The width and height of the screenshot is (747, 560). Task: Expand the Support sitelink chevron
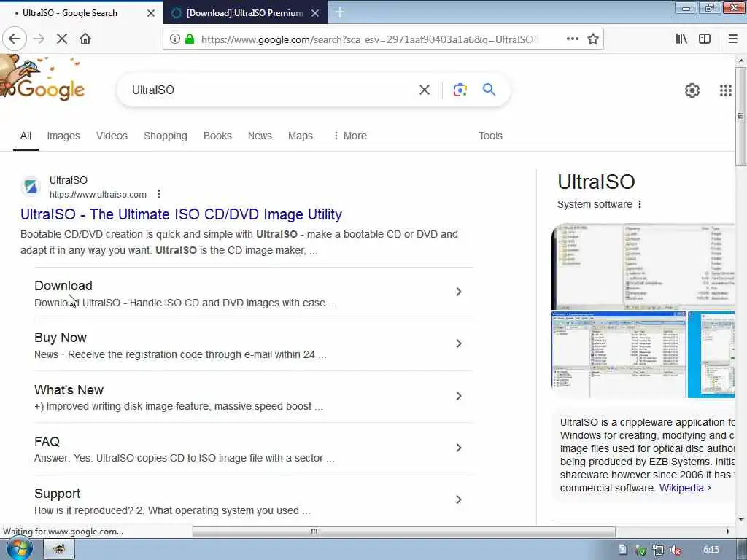point(459,499)
